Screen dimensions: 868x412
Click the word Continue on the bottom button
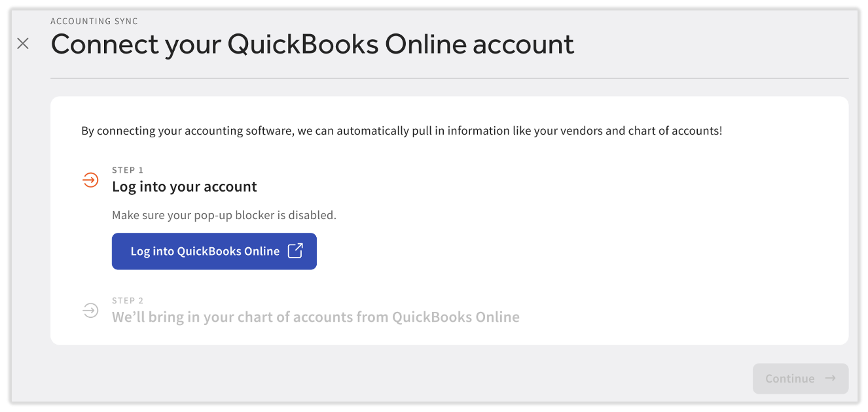(789, 379)
